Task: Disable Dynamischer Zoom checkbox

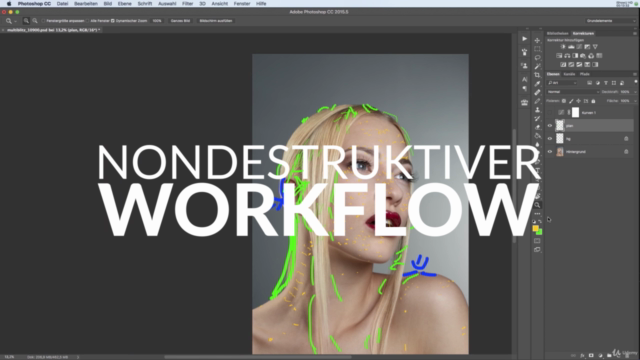Action: (x=113, y=21)
